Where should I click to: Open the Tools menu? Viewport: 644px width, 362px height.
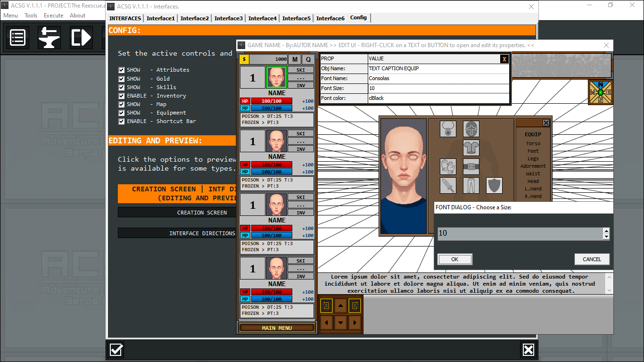[31, 16]
